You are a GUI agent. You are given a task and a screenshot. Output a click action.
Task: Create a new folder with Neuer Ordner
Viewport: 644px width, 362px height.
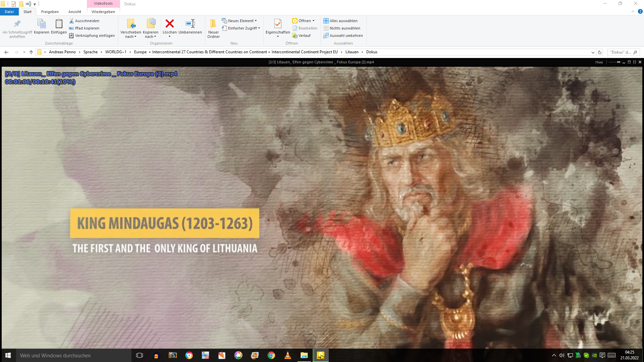pyautogui.click(x=213, y=28)
